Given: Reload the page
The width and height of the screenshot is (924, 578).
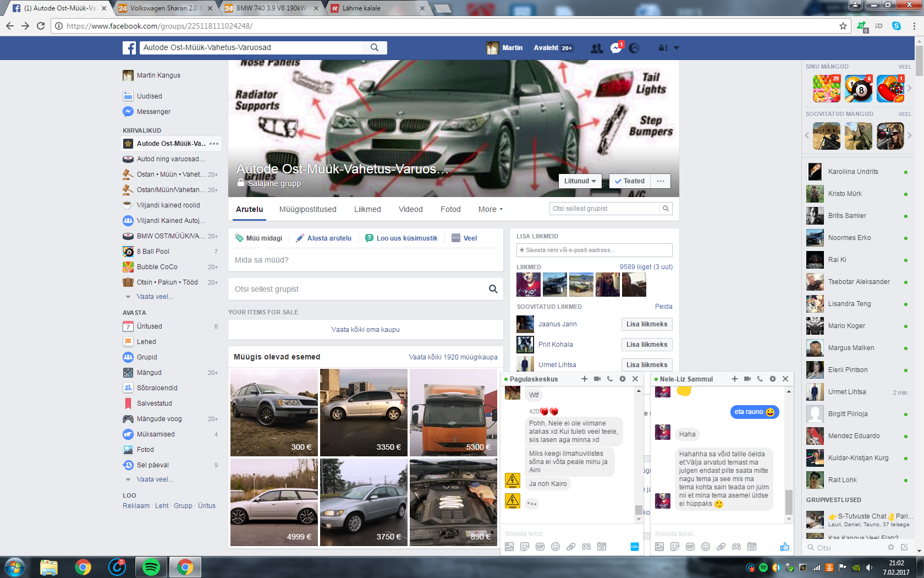Looking at the screenshot, I should [x=41, y=26].
